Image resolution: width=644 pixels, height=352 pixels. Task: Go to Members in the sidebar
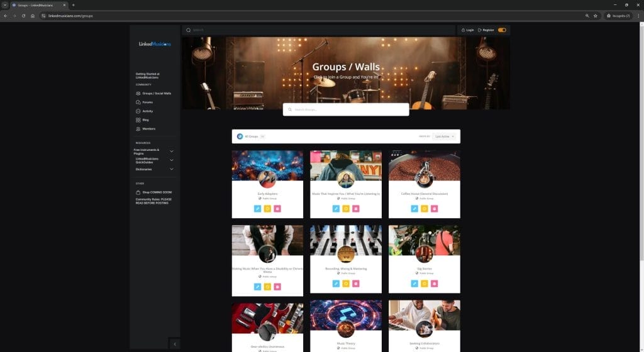pos(148,129)
